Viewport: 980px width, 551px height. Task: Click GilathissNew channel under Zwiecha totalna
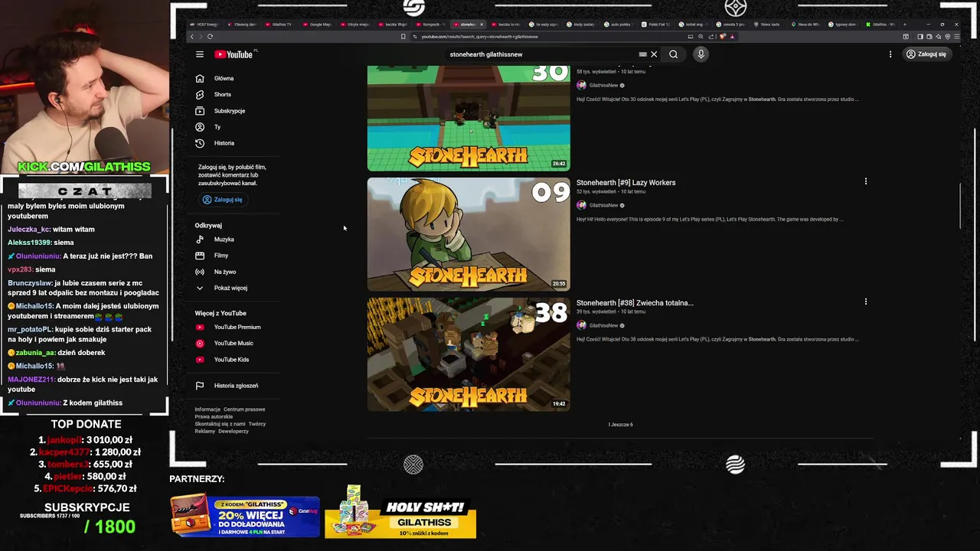[603, 325]
